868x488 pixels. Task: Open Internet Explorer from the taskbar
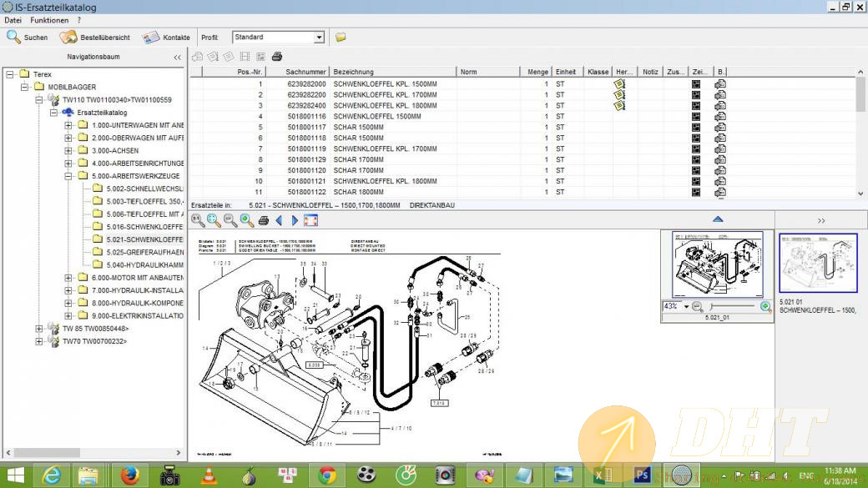pos(52,475)
